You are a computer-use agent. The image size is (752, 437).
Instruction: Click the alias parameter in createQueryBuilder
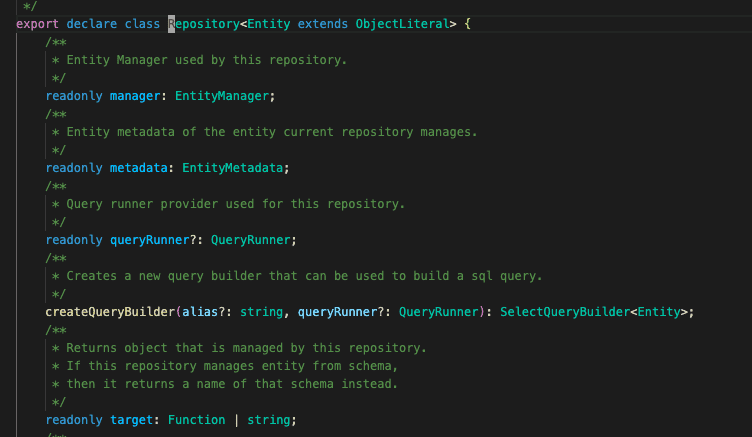(x=201, y=312)
